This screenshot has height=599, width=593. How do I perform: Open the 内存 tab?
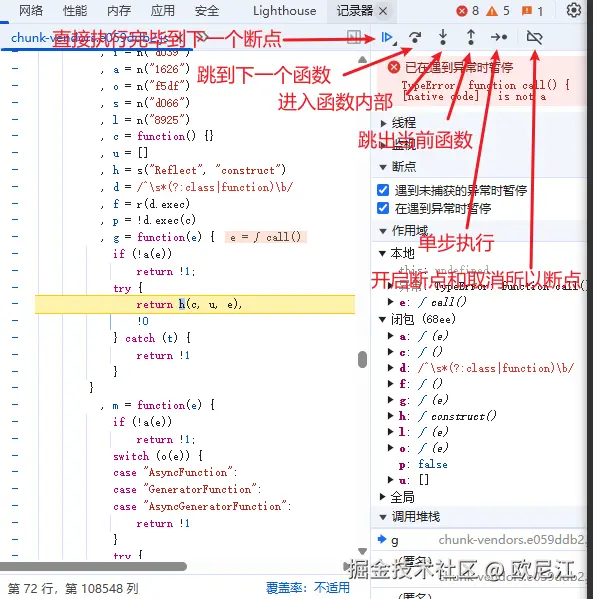(119, 11)
